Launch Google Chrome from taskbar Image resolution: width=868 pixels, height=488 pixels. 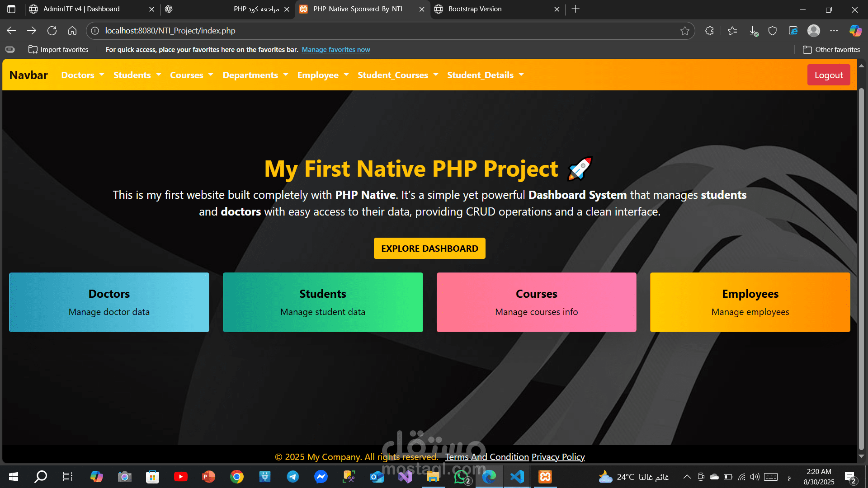(236, 477)
